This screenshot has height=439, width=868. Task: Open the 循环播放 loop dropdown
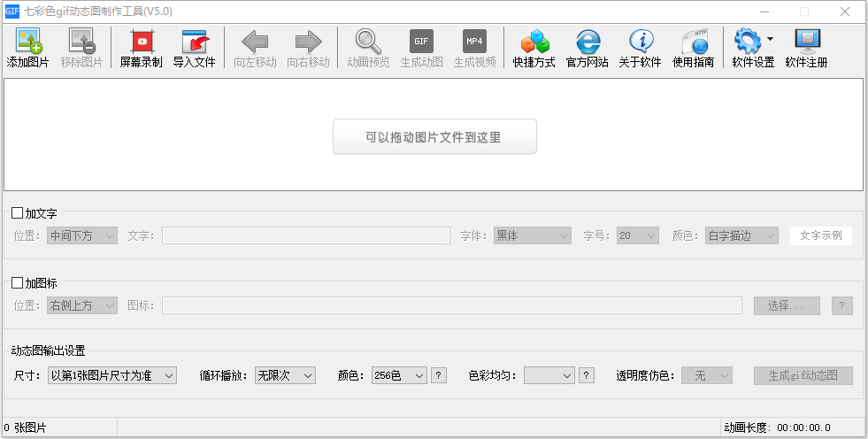point(285,375)
